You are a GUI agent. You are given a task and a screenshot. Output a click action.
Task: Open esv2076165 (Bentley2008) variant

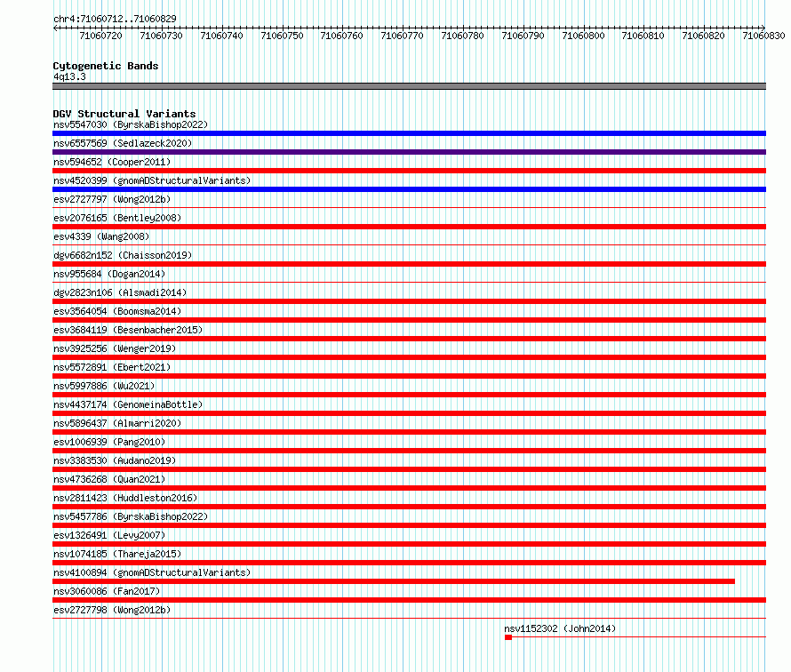click(x=117, y=218)
